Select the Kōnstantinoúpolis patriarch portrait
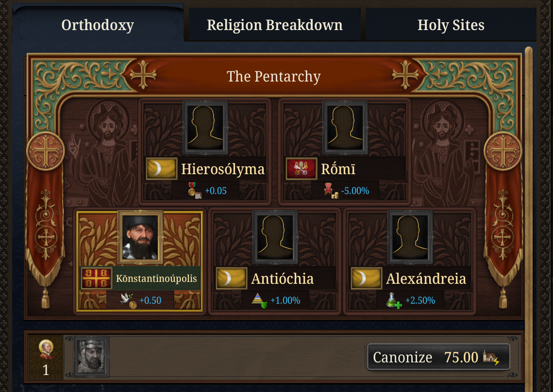553x392 pixels. pos(140,237)
